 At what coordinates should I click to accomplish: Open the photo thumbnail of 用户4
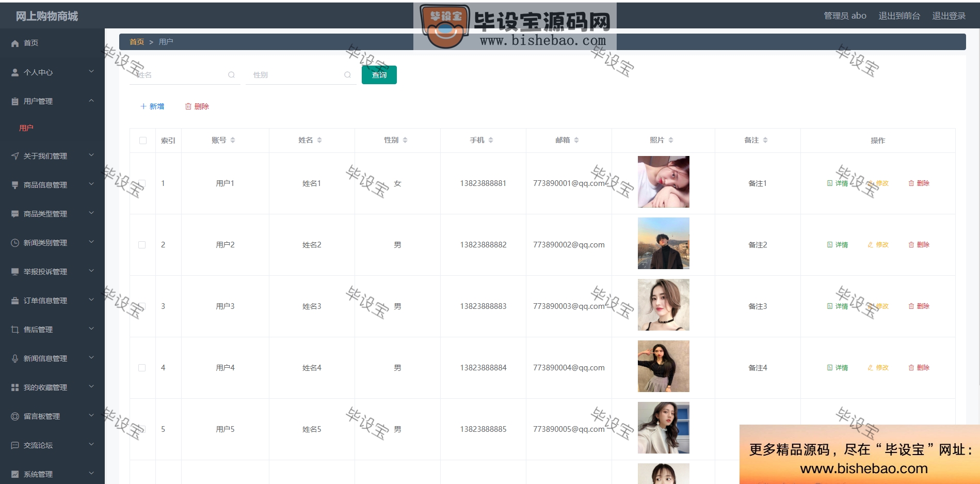[664, 366]
